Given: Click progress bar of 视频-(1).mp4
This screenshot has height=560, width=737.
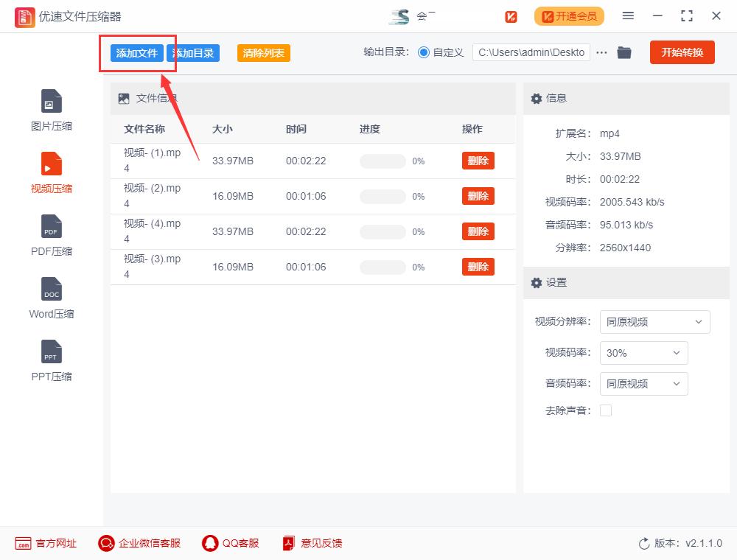Looking at the screenshot, I should [x=383, y=161].
